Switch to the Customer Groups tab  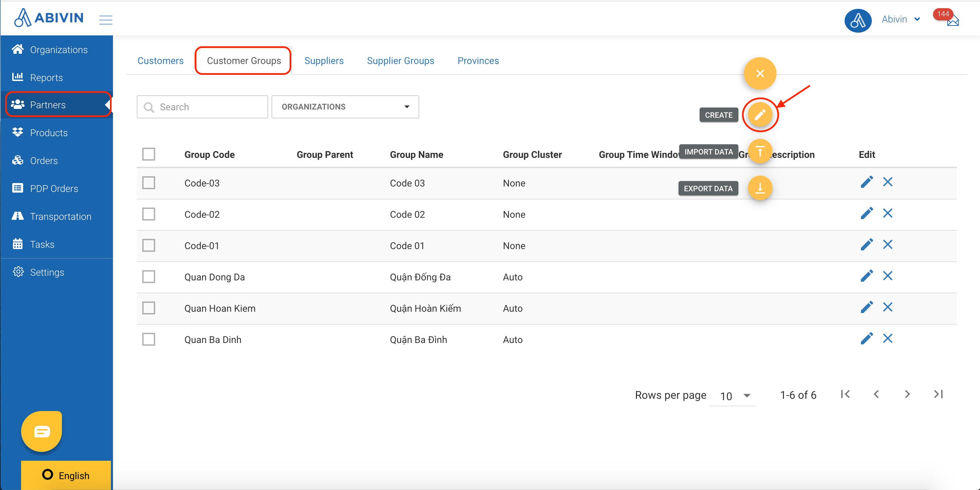pyautogui.click(x=244, y=61)
